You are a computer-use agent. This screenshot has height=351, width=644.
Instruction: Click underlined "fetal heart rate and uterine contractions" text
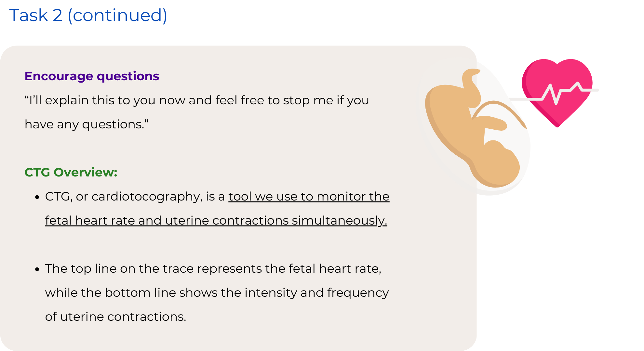tap(167, 221)
